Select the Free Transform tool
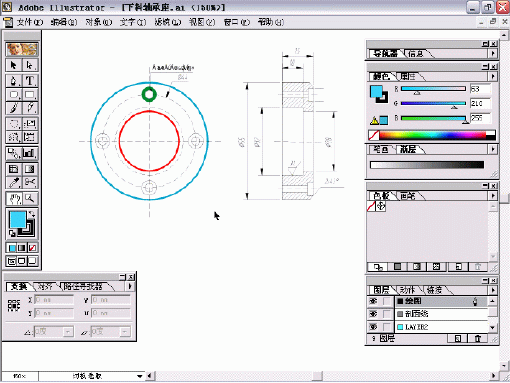This screenshot has height=383, width=510. pyautogui.click(x=30, y=137)
